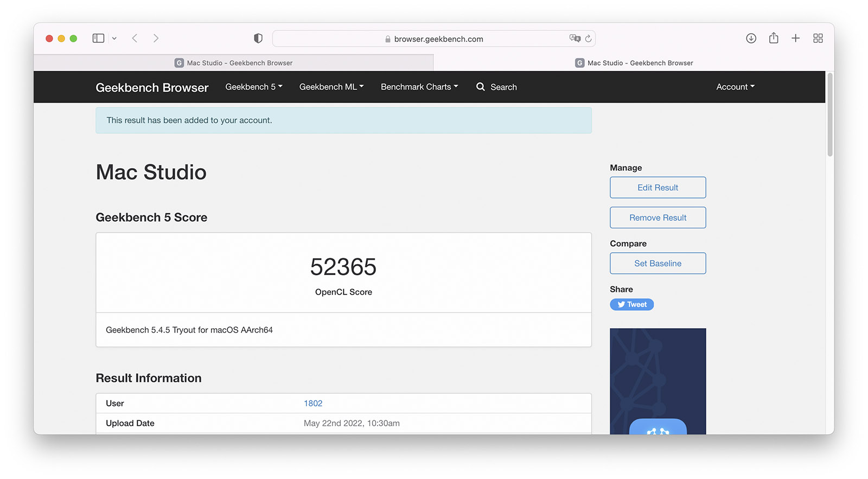This screenshot has height=479, width=868.
Task: Click the blue network advertisement banner
Action: pyautogui.click(x=658, y=381)
